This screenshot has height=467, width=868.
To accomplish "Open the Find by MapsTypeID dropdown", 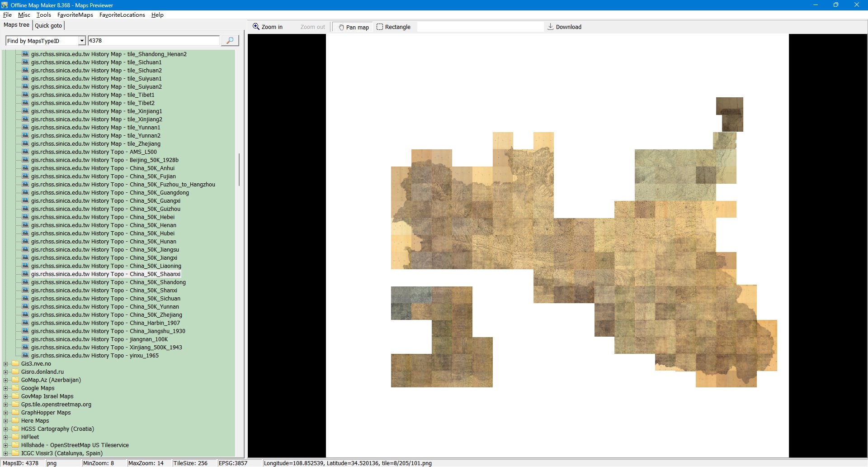I will [x=82, y=41].
